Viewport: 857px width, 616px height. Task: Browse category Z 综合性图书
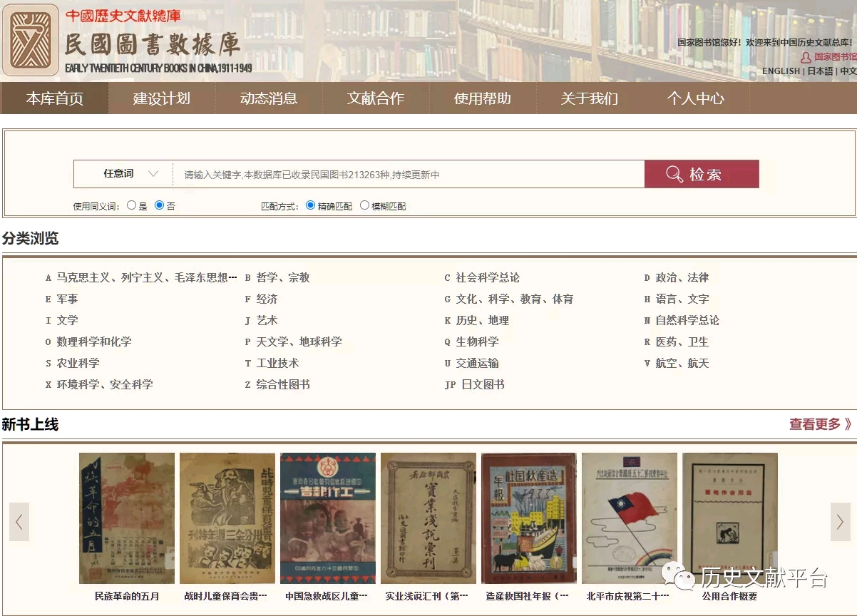(277, 384)
